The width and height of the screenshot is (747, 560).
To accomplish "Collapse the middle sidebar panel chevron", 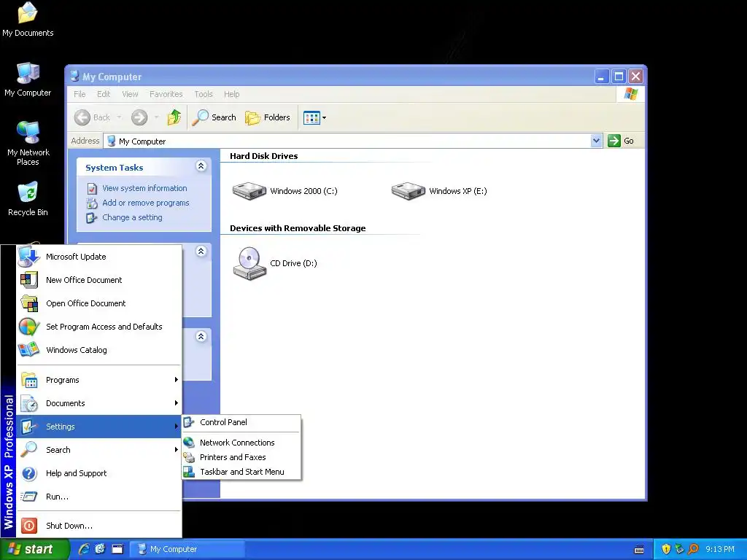I will [201, 251].
